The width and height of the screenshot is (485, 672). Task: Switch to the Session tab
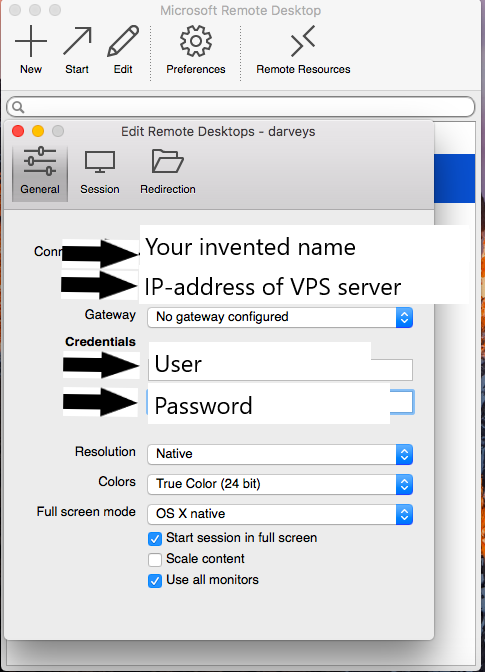pos(100,172)
